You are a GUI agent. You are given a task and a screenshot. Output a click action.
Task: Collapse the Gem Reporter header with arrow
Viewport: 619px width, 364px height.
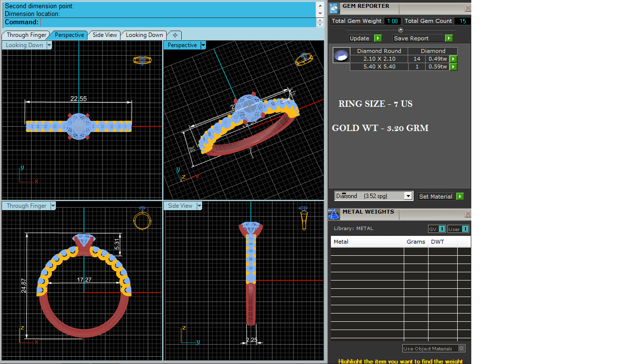[x=400, y=30]
